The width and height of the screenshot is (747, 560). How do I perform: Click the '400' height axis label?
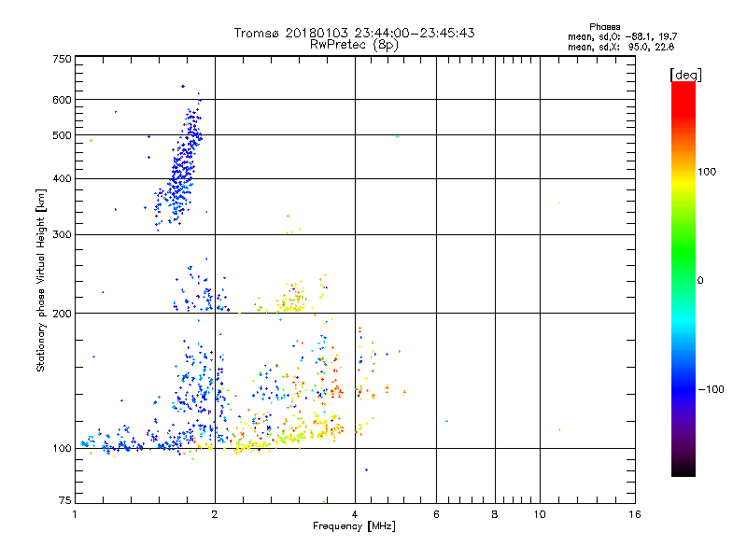click(x=62, y=179)
